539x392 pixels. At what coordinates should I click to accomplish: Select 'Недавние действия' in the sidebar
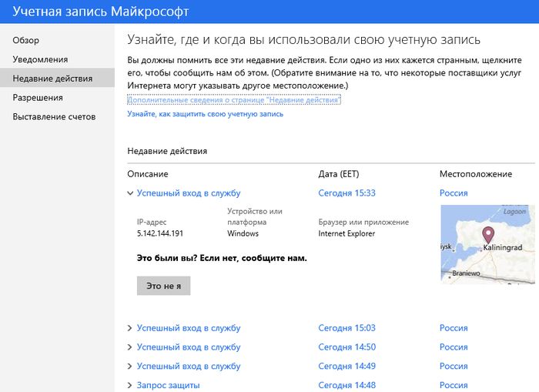tap(52, 79)
